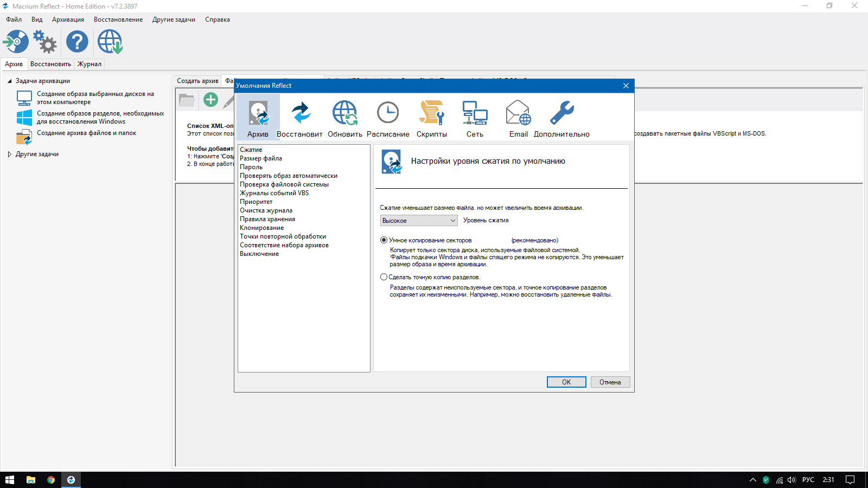Close the Умолчания Reflect dialog
Screen dimensions: 868x488
(626, 86)
